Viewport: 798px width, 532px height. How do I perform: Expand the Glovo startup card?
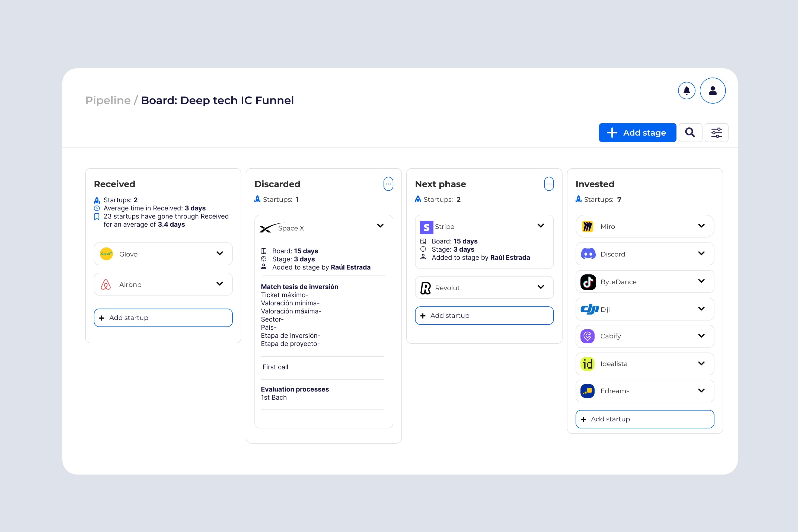coord(220,254)
